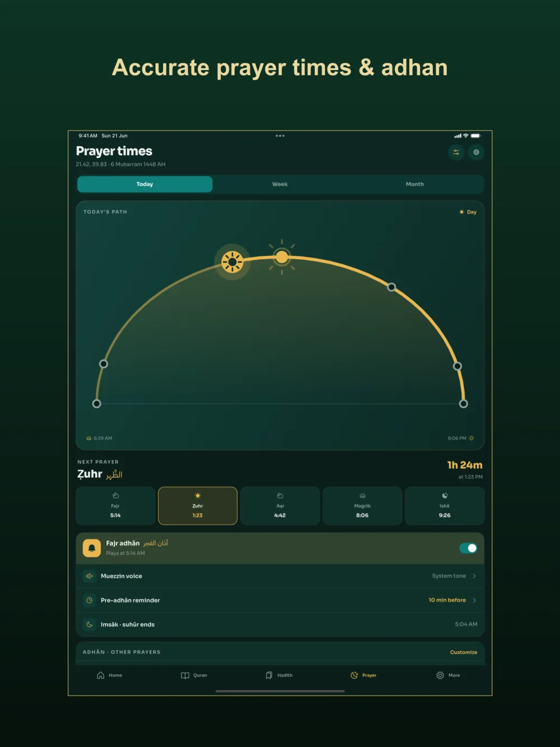This screenshot has width=560, height=747.
Task: Switch to the Week tab
Action: (280, 184)
